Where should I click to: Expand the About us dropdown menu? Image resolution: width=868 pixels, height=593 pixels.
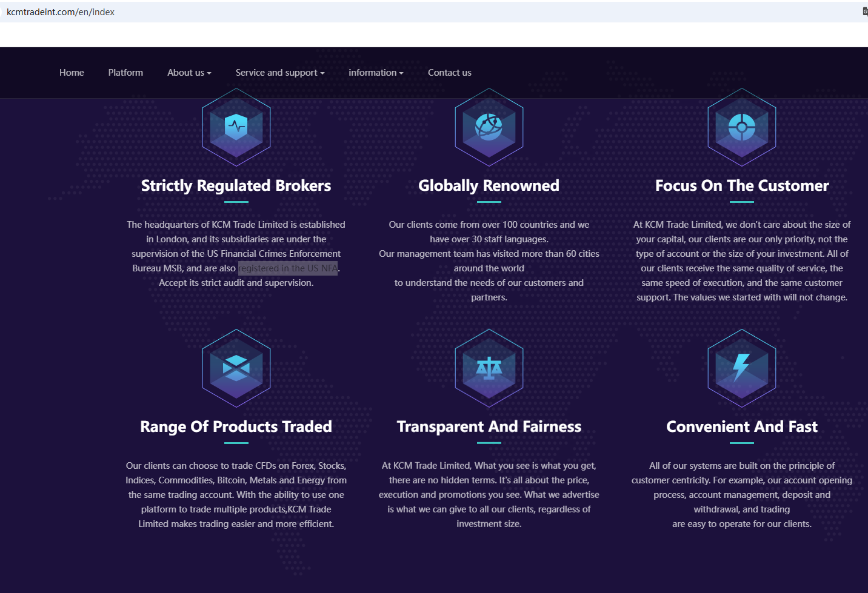point(189,73)
